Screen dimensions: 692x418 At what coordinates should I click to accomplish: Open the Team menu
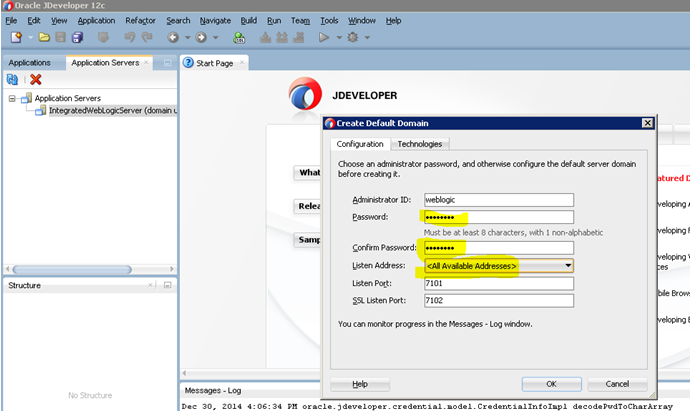click(x=300, y=20)
